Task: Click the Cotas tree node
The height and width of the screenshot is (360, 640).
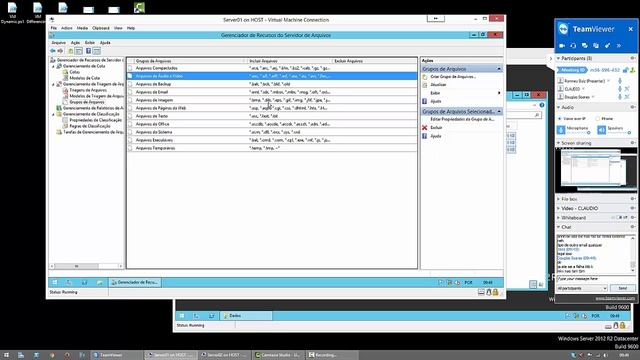Action: (x=74, y=72)
